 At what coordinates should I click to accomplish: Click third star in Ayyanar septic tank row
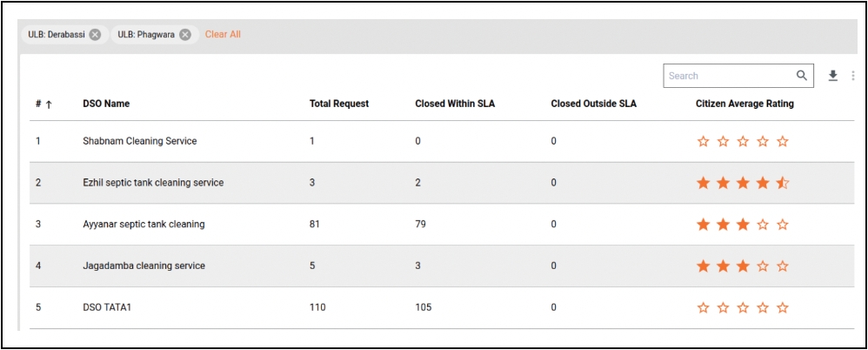pyautogui.click(x=743, y=225)
